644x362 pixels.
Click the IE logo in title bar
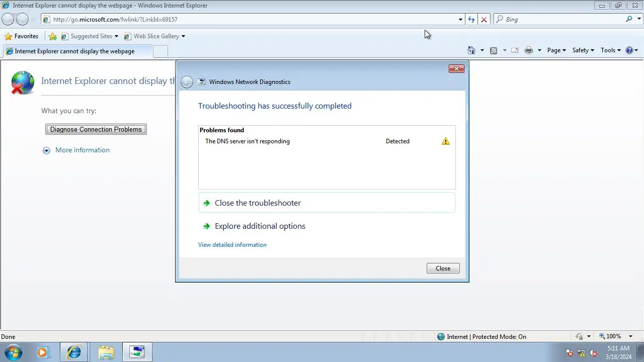[x=6, y=6]
